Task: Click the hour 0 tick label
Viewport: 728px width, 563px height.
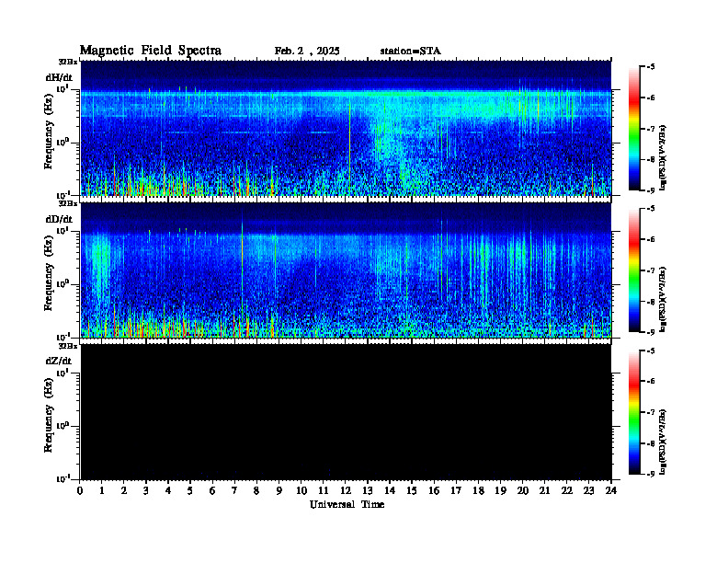Action: 80,491
